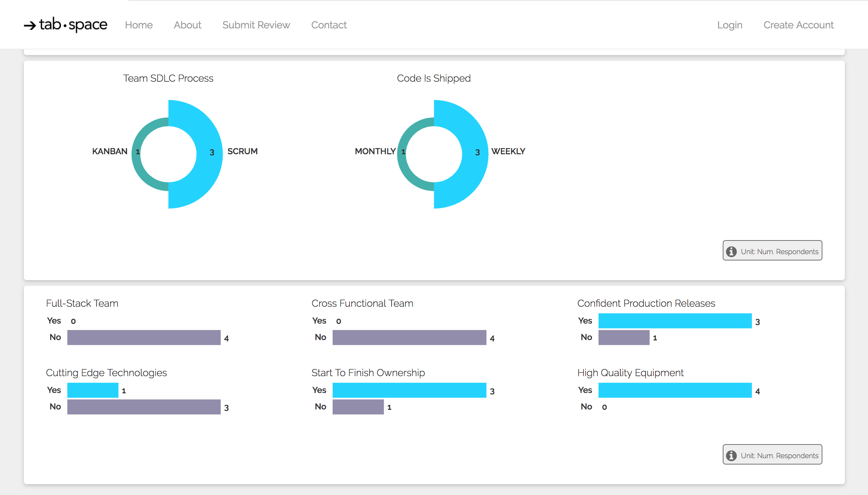
Task: Click Start To Finish Ownership No bar
Action: 358,407
